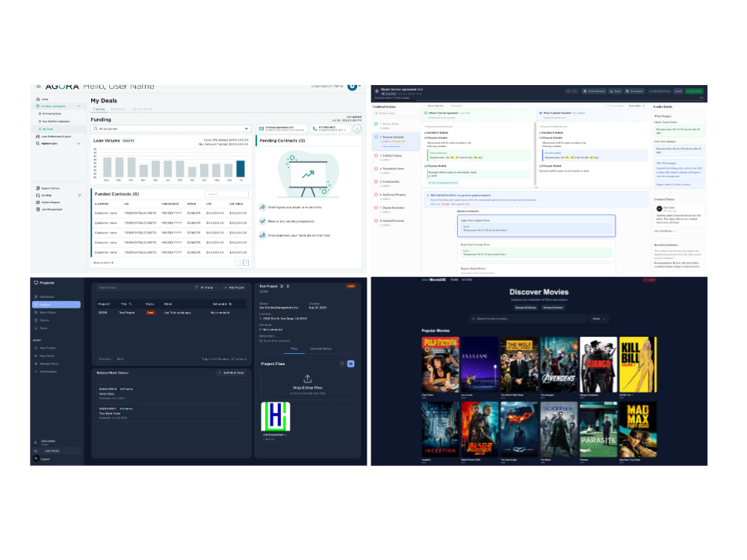This screenshot has width=747, height=560.
Task: Open Home in the Agora sidebar
Action: click(x=43, y=99)
